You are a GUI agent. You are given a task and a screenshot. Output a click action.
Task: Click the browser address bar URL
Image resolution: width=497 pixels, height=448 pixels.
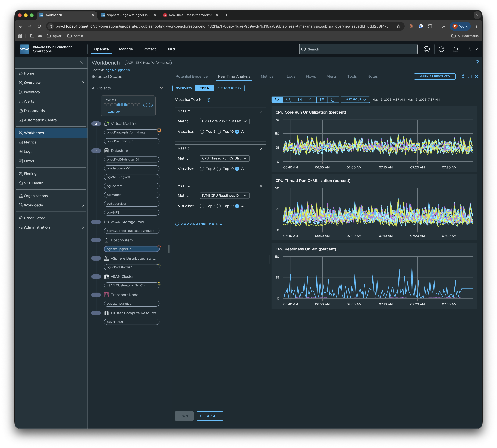pyautogui.click(x=223, y=26)
